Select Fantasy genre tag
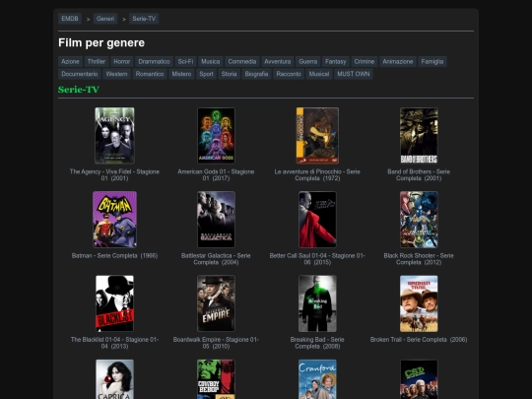The height and width of the screenshot is (399, 532). (x=335, y=62)
